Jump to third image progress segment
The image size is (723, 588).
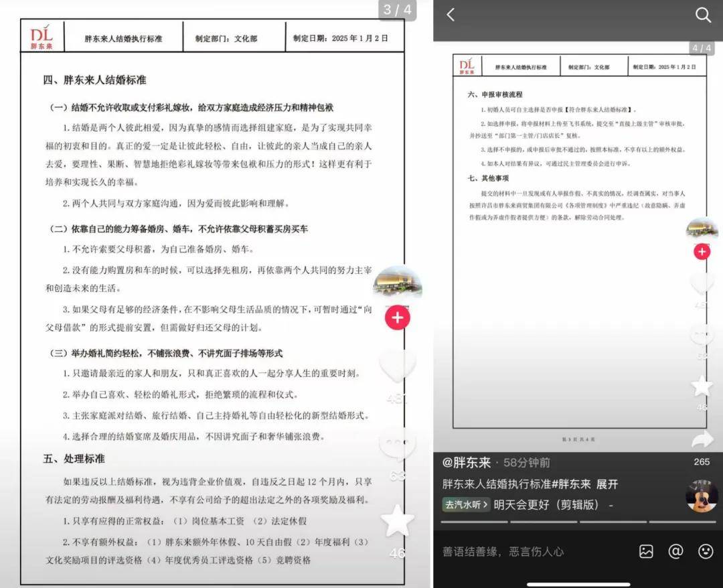pyautogui.click(x=613, y=522)
